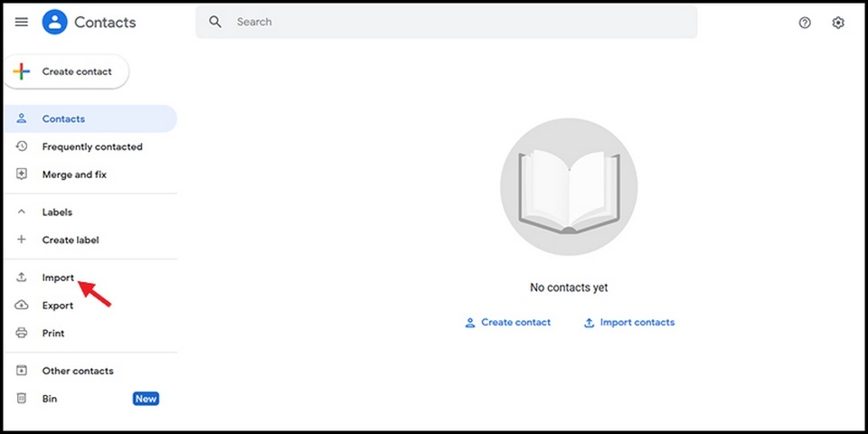Image resolution: width=868 pixels, height=434 pixels.
Task: Open the help question mark icon
Action: pos(805,23)
